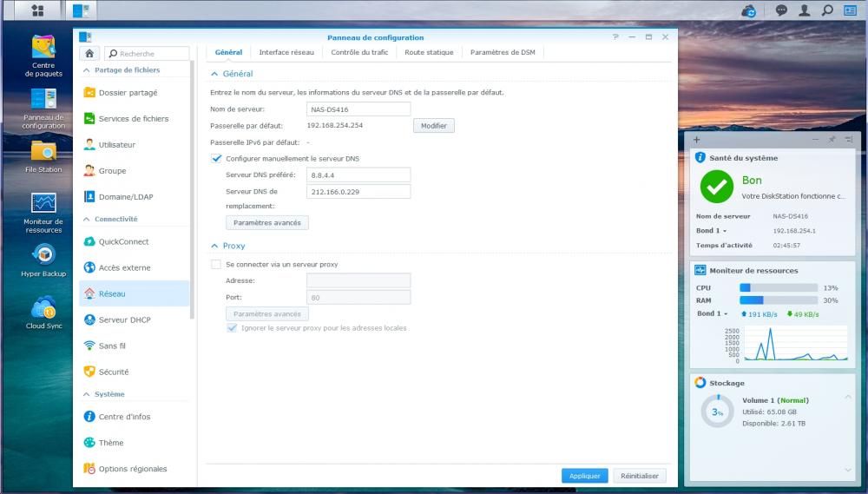Collapse the Général section
The image size is (868, 494).
(x=215, y=75)
